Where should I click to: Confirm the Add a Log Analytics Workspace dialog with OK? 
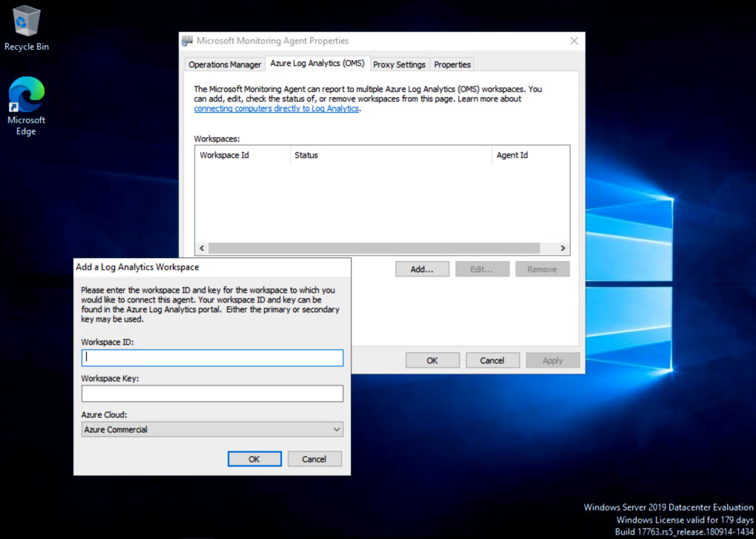(x=254, y=459)
